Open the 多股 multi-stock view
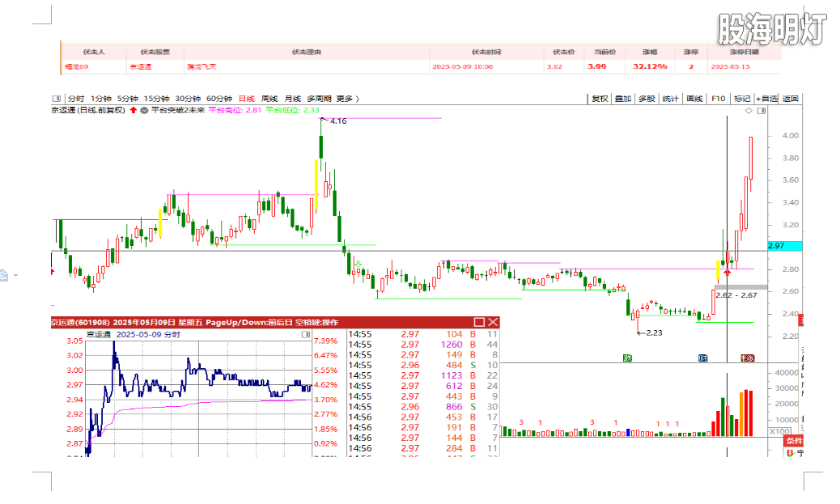This screenshot has width=840, height=504. pos(647,99)
